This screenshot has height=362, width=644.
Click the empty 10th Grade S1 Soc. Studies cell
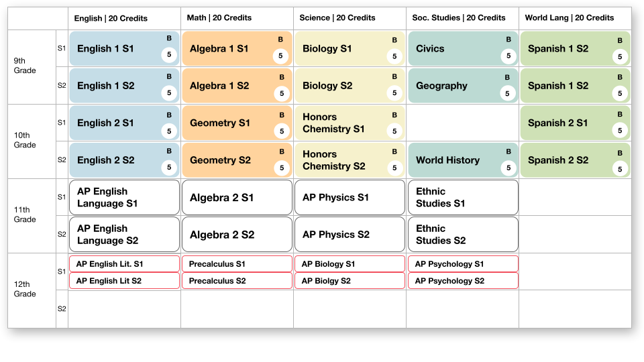[x=463, y=123]
